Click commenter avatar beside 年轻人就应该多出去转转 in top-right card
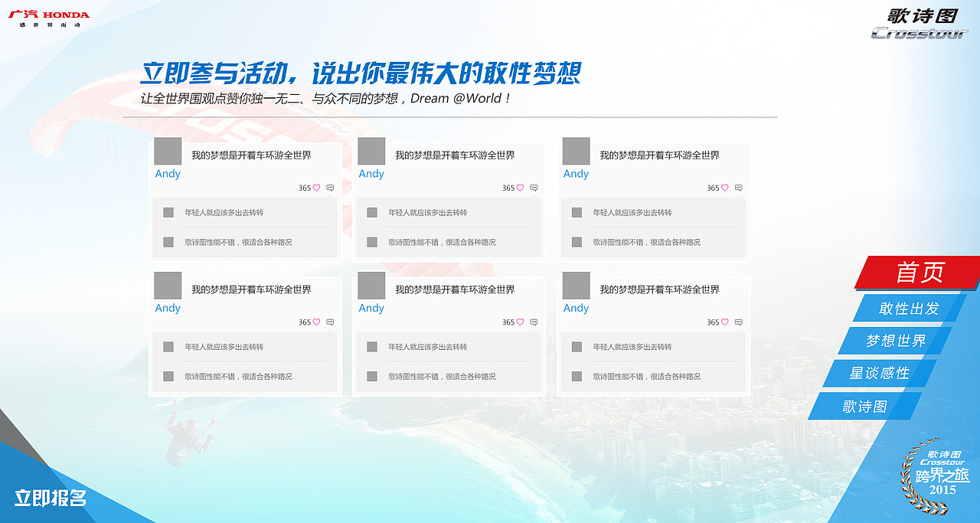This screenshot has height=523, width=980. tap(577, 212)
